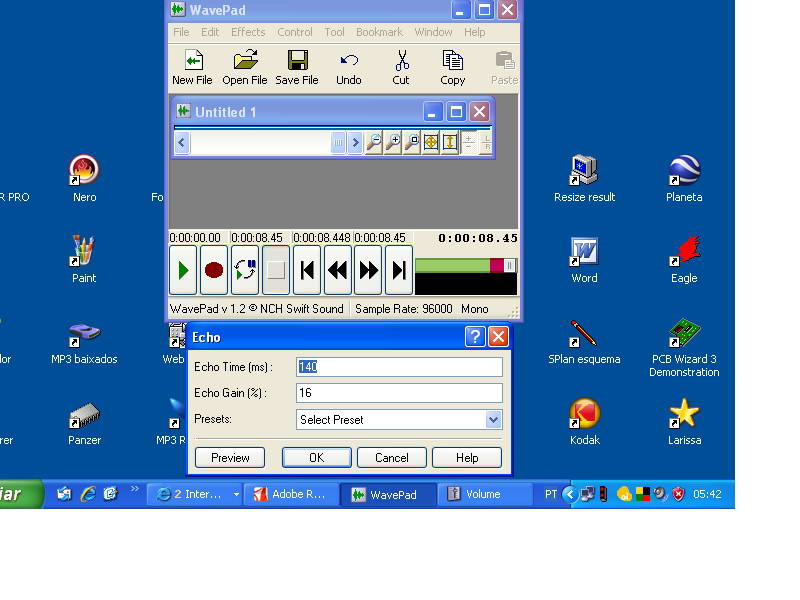Screen dimensions: 800x600
Task: Click the Echo dialog question mark button
Action: tap(475, 337)
